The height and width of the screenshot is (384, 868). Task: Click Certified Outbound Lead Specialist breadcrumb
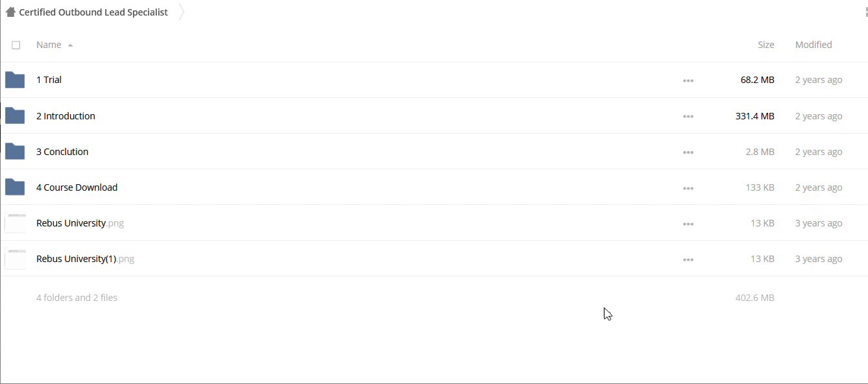pyautogui.click(x=93, y=12)
